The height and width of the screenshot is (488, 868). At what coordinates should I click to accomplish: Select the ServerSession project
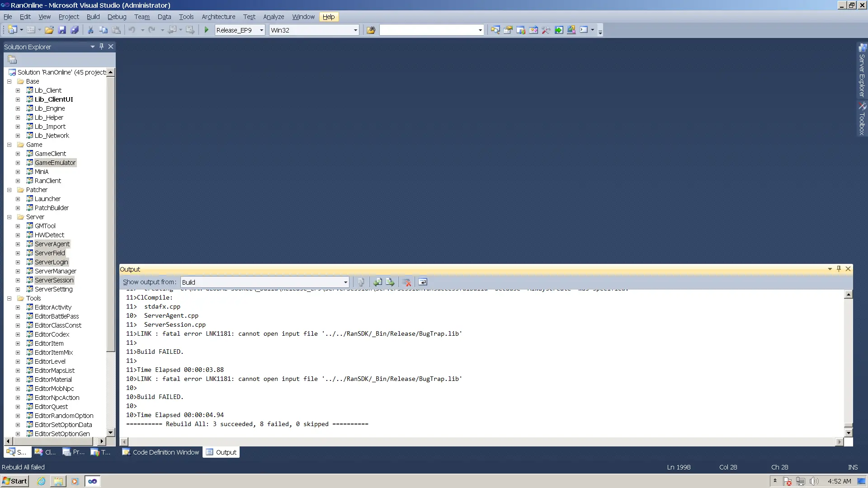click(54, 280)
